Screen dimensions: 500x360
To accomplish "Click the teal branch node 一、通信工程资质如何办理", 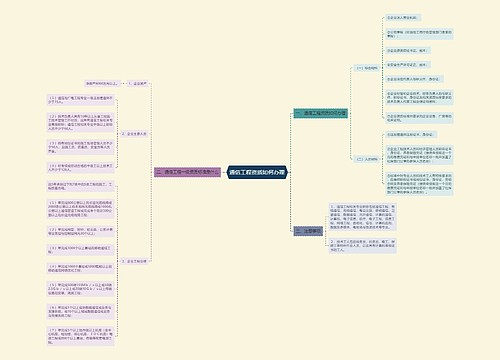I will click(321, 113).
